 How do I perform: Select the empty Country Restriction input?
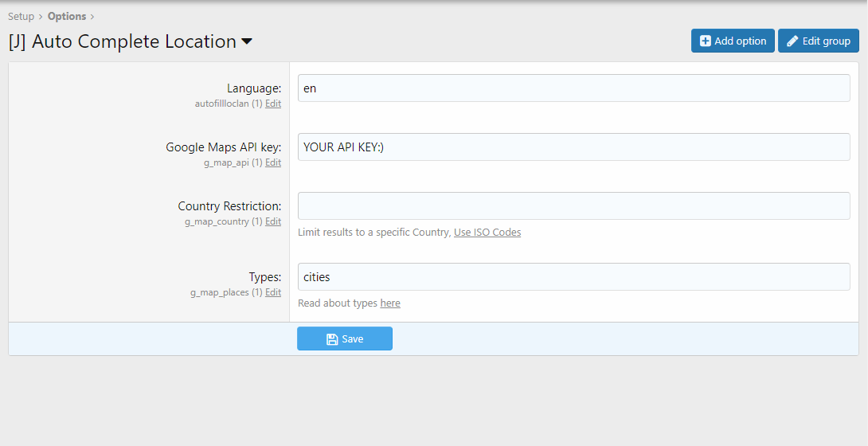[x=573, y=205]
